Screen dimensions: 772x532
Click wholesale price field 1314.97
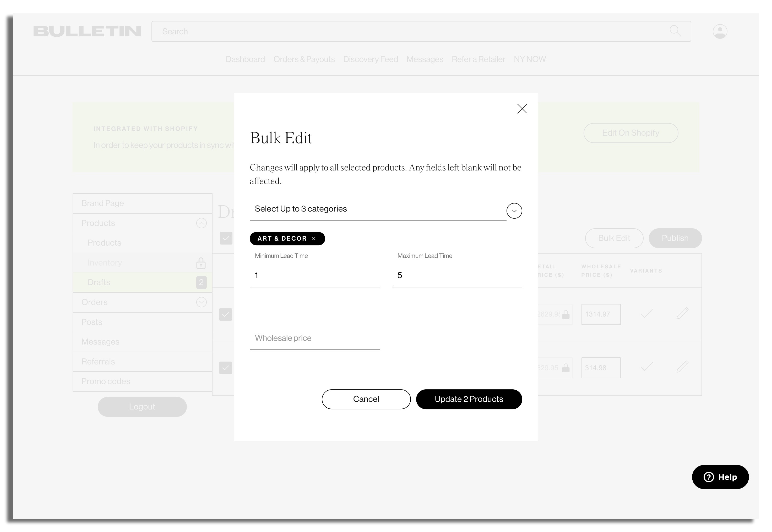601,314
